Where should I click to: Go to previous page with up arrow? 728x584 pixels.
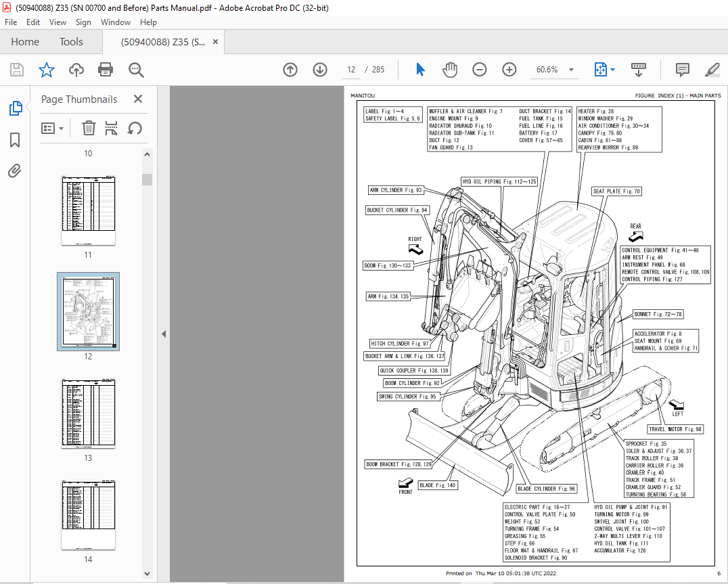pos(290,70)
